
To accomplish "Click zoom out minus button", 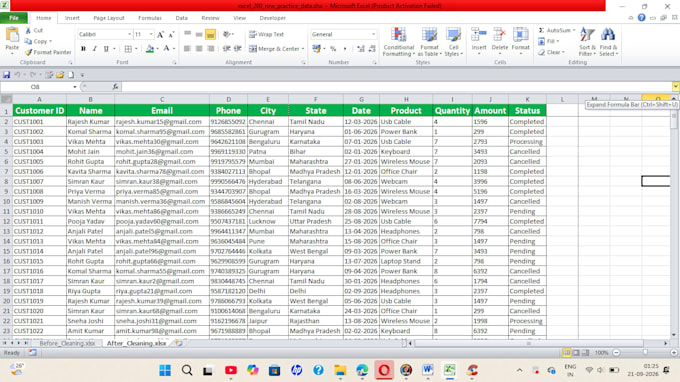I will (x=616, y=353).
